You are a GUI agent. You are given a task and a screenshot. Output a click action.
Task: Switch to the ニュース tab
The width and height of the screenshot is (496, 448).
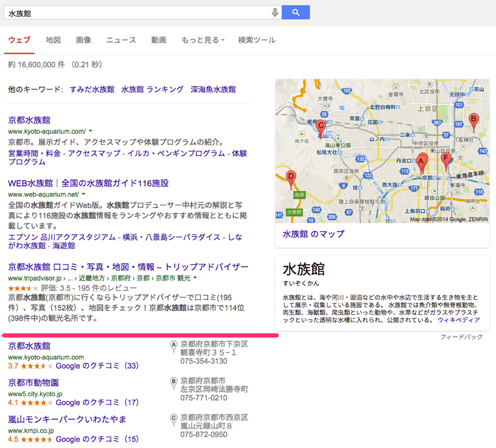click(121, 40)
